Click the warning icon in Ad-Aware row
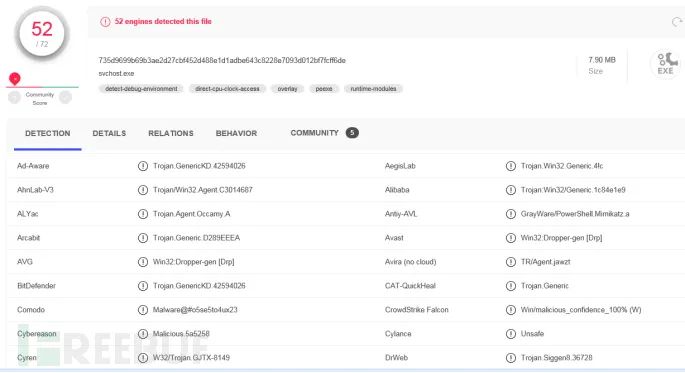The height and width of the screenshot is (373, 685). (x=143, y=166)
